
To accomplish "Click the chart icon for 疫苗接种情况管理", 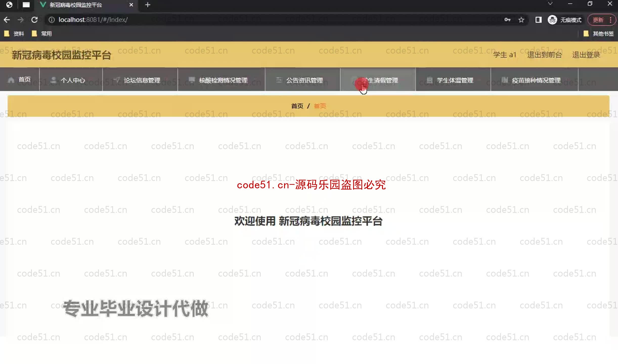I will 505,80.
